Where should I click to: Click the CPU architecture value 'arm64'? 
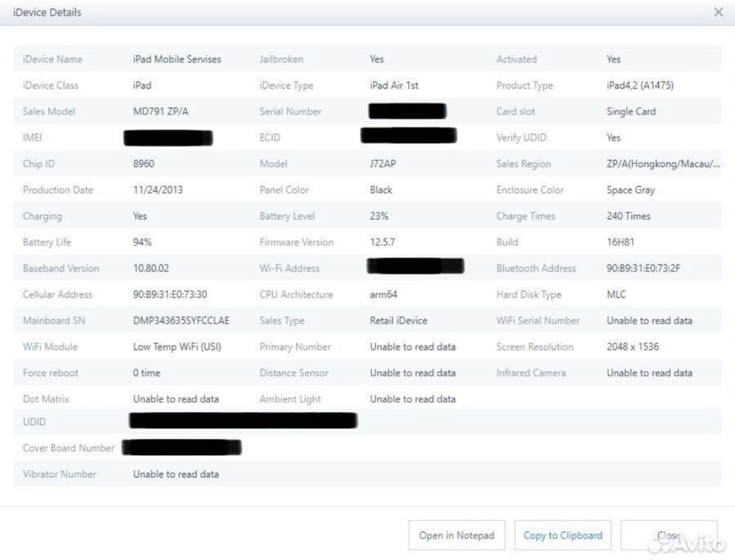(383, 294)
